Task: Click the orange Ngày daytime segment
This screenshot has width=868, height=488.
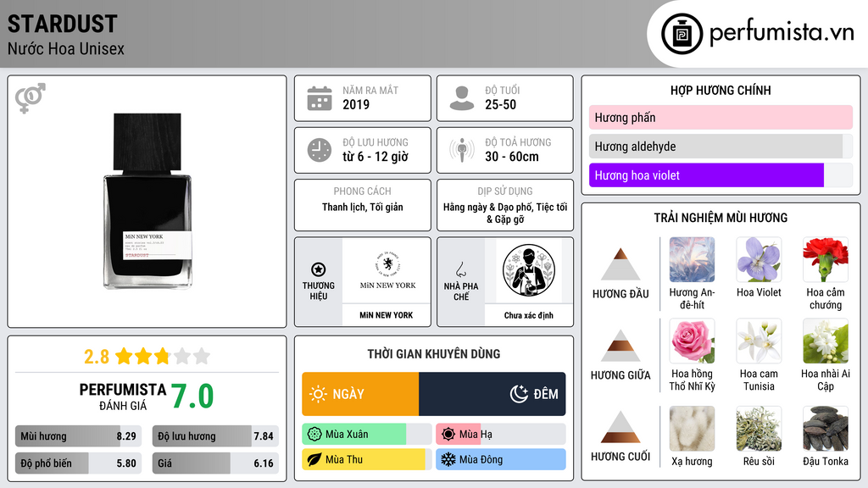Action: point(360,394)
